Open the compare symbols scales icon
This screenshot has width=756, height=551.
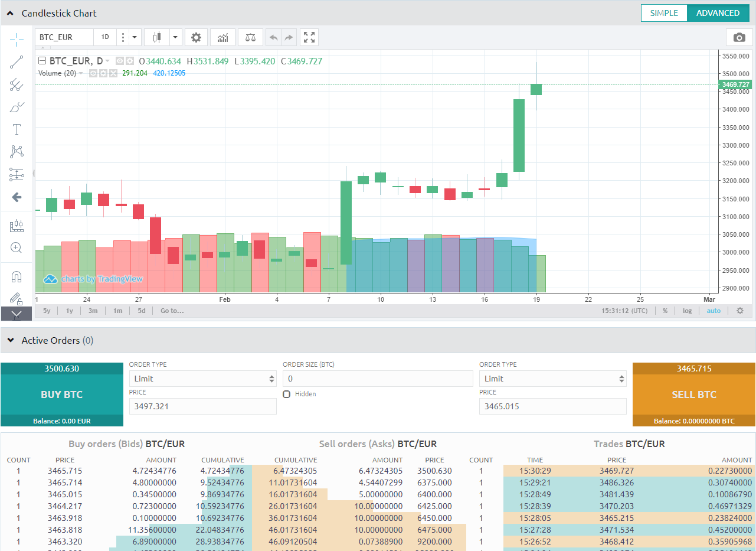pyautogui.click(x=251, y=37)
